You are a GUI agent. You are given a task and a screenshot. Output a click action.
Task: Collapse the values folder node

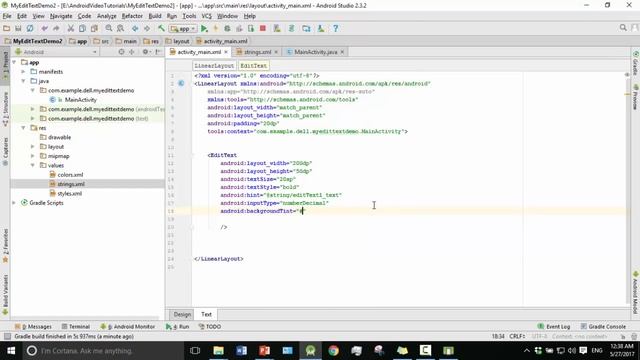click(x=33, y=165)
